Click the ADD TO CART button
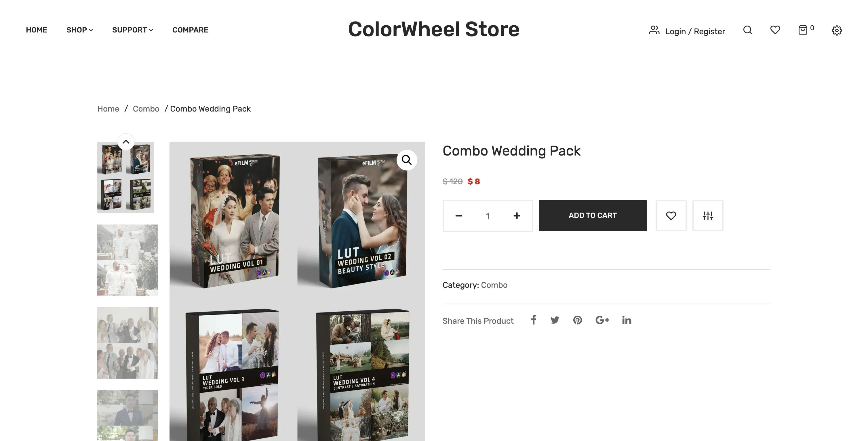Screen dimensions: 868x441 pyautogui.click(x=592, y=216)
